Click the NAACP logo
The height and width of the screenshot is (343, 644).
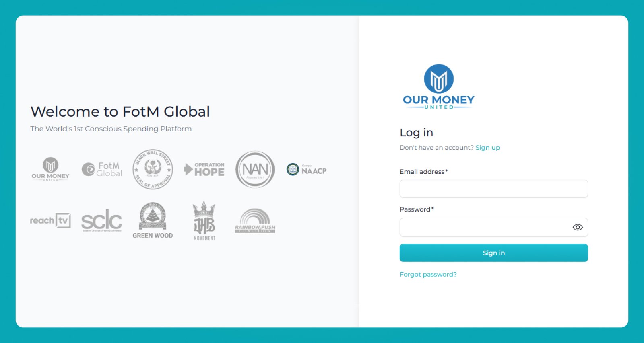(306, 169)
